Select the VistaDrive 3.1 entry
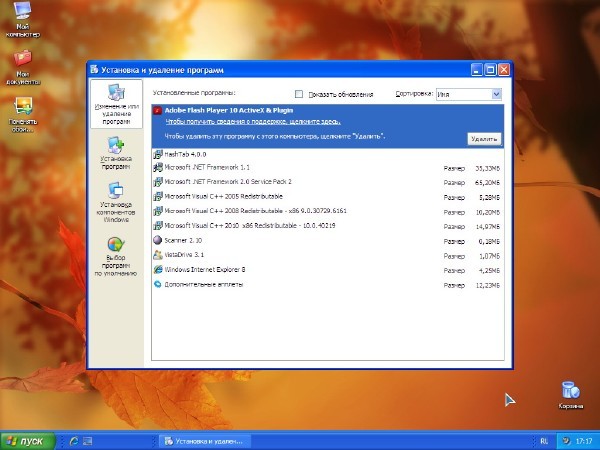Image resolution: width=600 pixels, height=450 pixels. pos(328,255)
